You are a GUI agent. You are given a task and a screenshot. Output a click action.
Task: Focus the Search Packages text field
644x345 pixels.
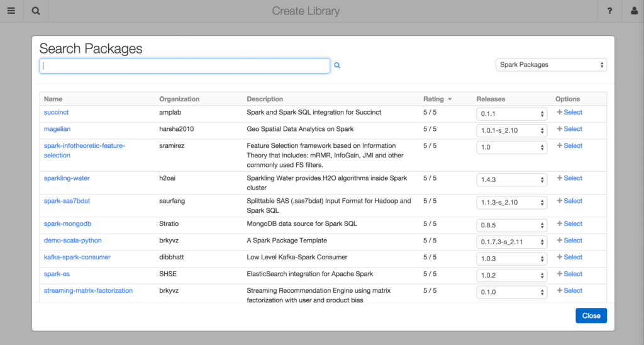pos(184,65)
